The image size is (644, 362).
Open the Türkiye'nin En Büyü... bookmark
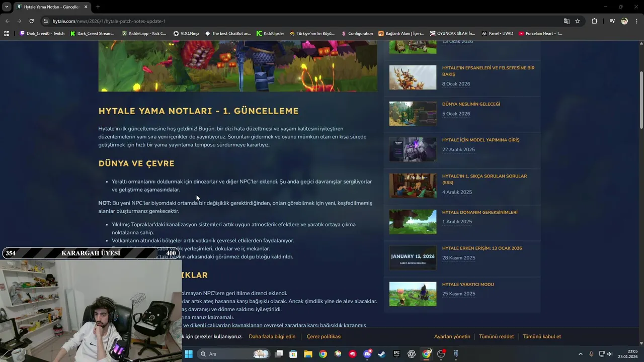[312, 33]
